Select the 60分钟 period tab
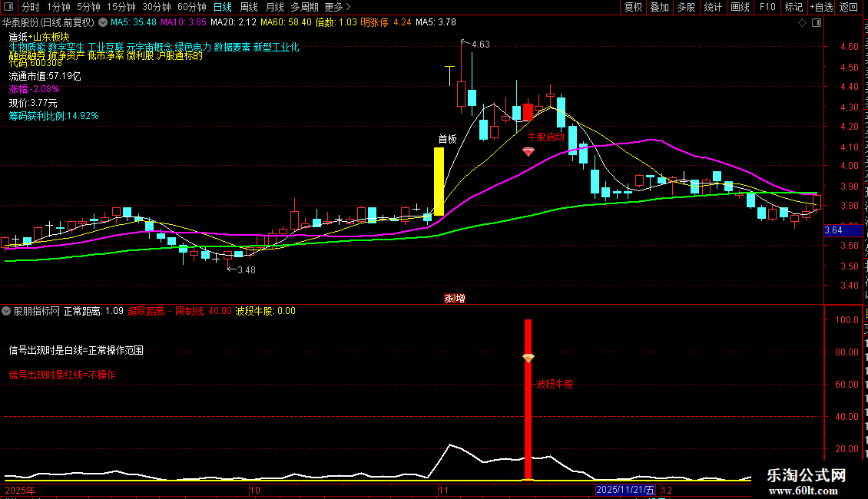868x499 pixels. [192, 7]
